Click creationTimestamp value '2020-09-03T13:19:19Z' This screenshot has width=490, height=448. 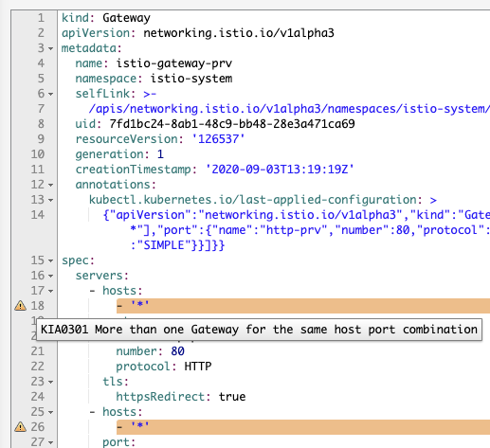280,170
